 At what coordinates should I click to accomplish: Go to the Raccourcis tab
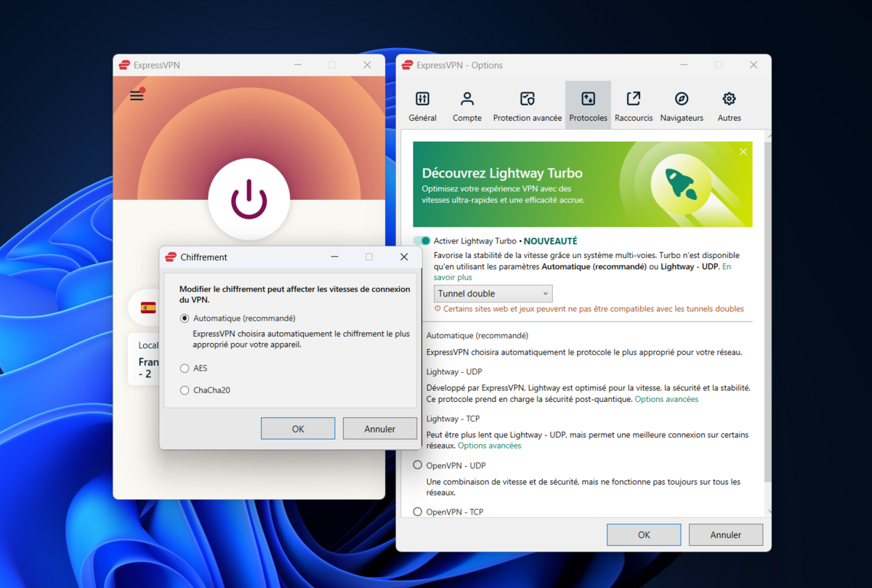634,106
